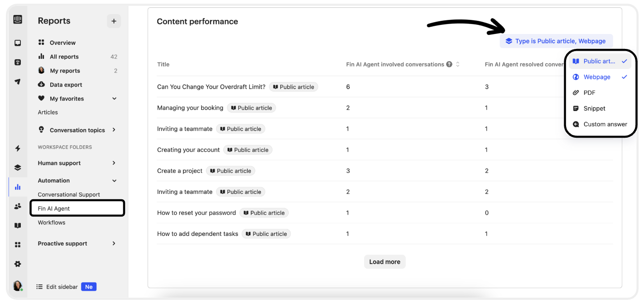Open the Contacts people icon

click(x=18, y=206)
